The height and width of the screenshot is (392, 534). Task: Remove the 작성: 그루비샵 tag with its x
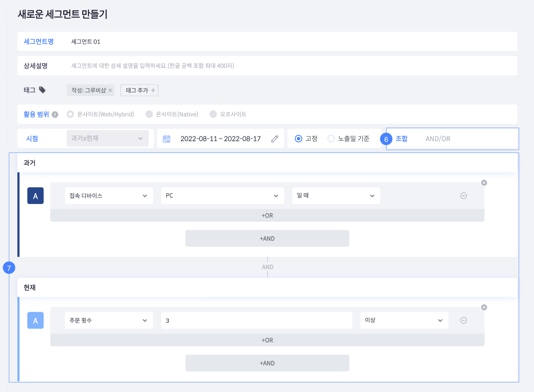pos(110,90)
